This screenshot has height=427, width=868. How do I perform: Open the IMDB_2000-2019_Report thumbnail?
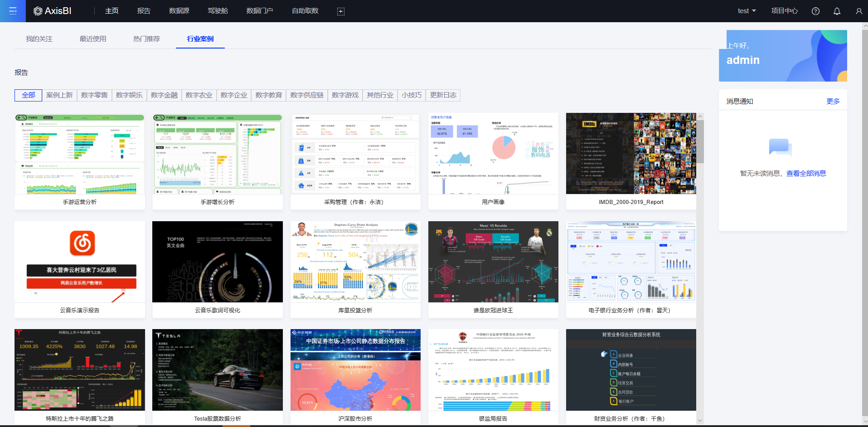coord(631,154)
